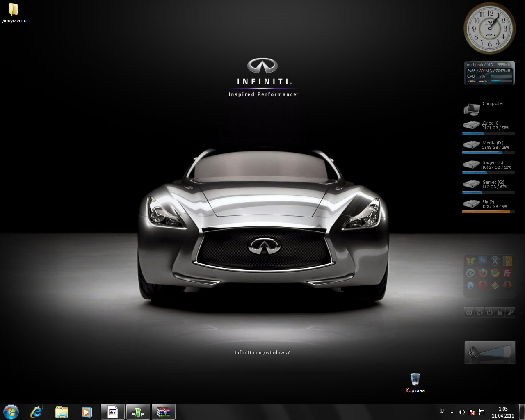Toggle the tray speaker volume icon
Viewport: 525px width, 420px height.
click(462, 412)
